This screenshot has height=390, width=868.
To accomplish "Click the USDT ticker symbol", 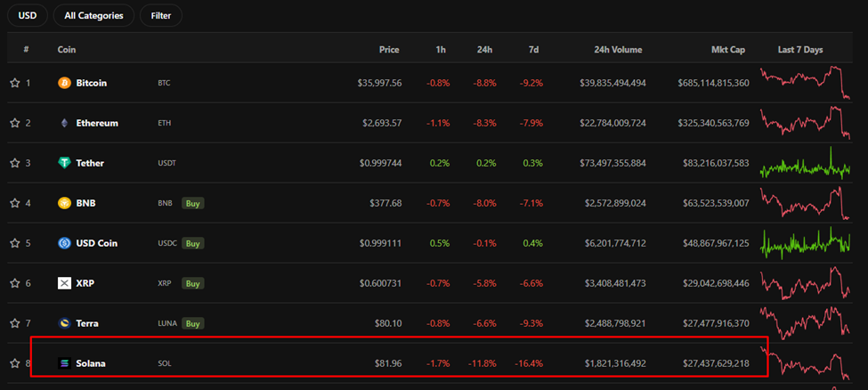I will 166,163.
